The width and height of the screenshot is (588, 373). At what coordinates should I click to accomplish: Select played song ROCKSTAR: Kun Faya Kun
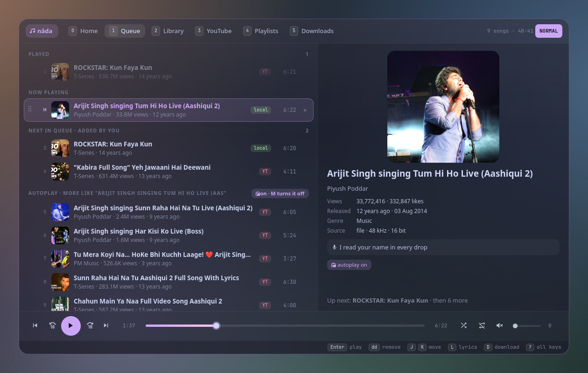pyautogui.click(x=168, y=72)
